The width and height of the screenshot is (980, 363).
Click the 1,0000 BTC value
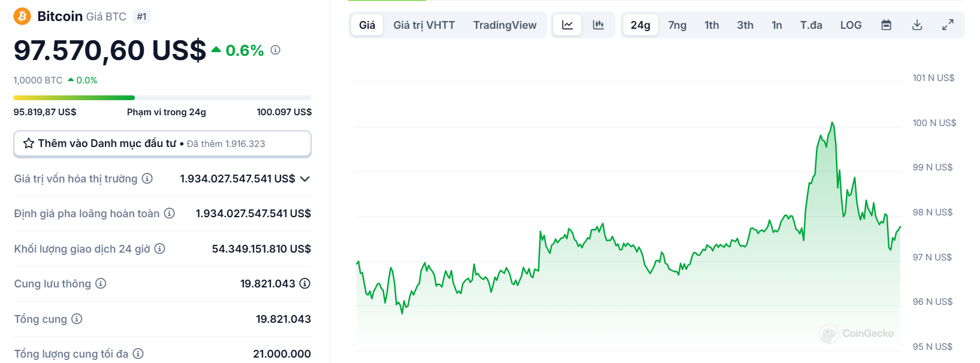coord(38,80)
